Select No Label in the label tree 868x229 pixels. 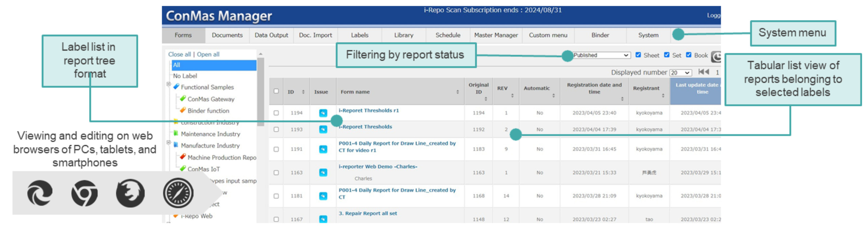tap(185, 76)
